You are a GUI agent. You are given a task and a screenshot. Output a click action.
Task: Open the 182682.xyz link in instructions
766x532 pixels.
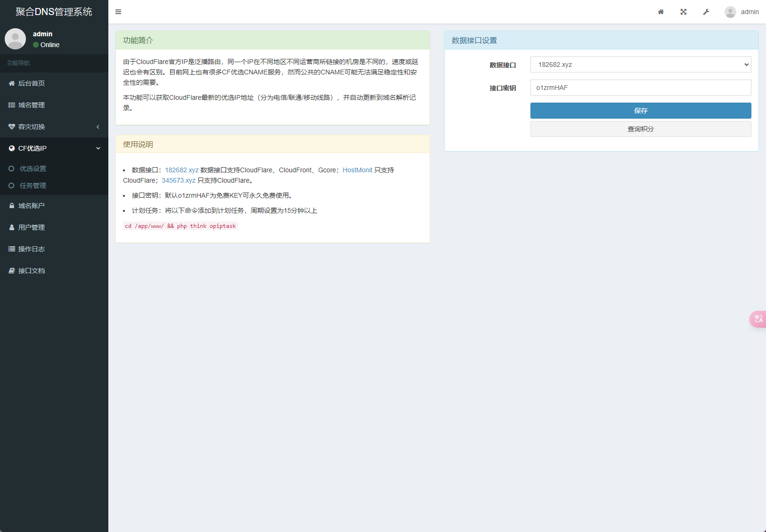(x=182, y=170)
